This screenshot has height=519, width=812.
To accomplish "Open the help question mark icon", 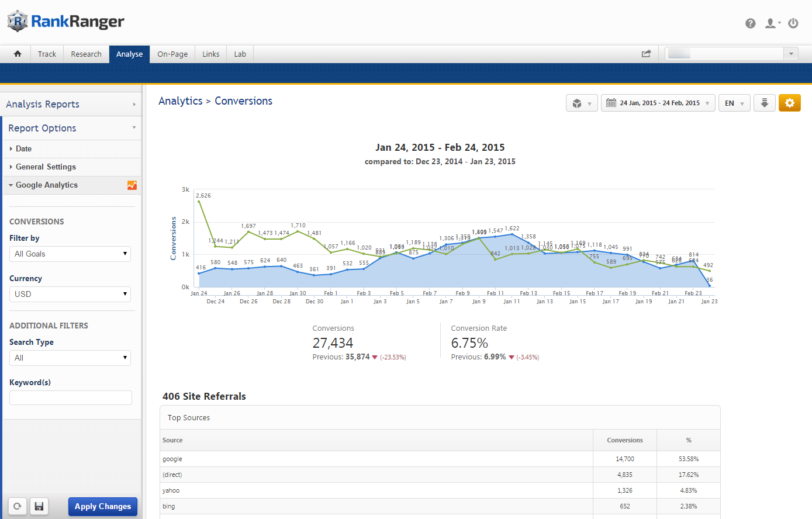I will tap(750, 23).
